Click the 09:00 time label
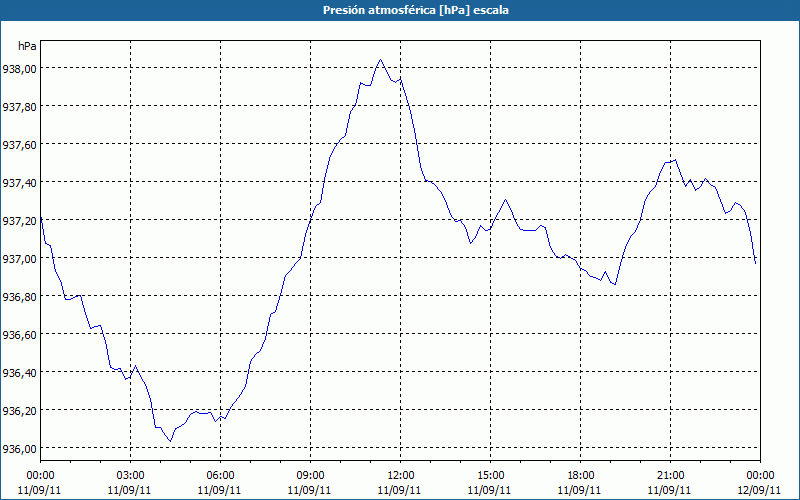This screenshot has height=500, width=800. pyautogui.click(x=310, y=476)
